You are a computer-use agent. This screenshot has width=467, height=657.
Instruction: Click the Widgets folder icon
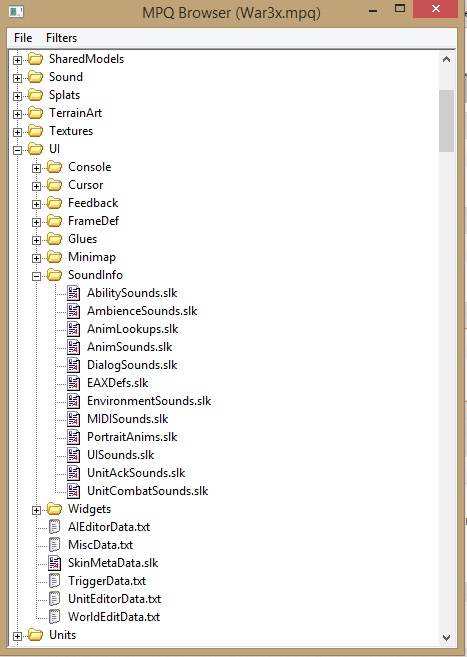click(54, 509)
